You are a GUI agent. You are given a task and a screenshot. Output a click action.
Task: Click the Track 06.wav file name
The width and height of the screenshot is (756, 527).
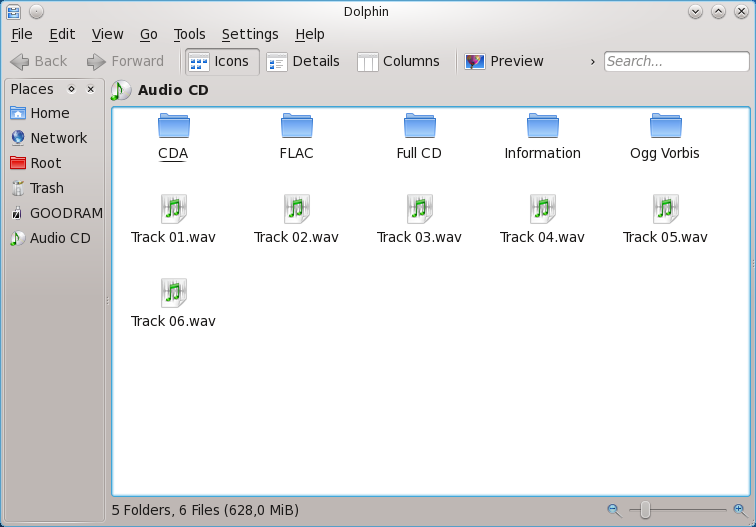click(x=174, y=321)
